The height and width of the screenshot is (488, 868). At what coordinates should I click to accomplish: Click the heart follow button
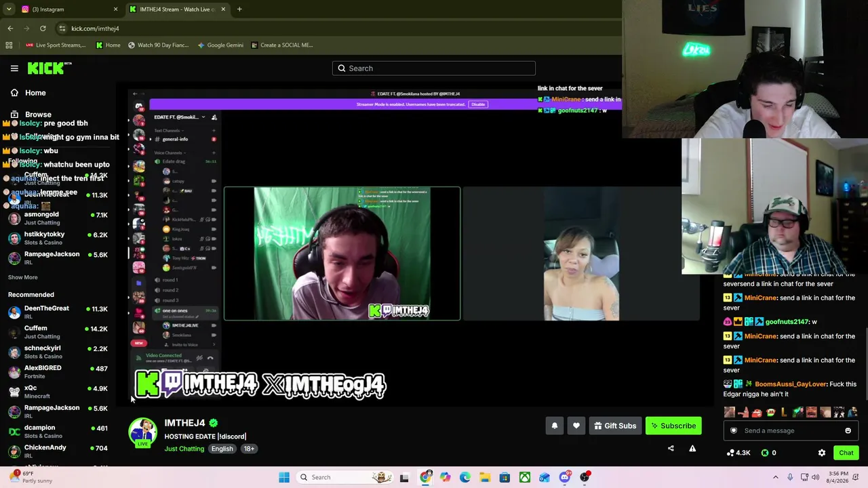pos(576,426)
